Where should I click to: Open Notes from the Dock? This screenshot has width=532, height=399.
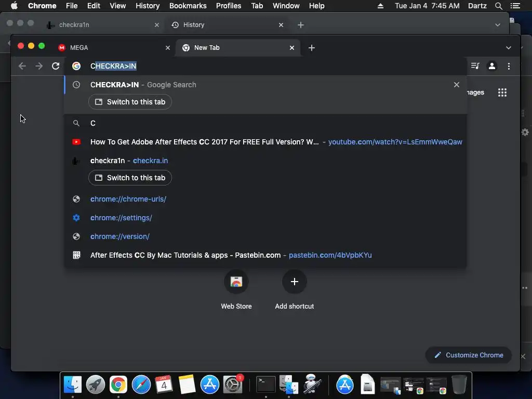coord(187,384)
